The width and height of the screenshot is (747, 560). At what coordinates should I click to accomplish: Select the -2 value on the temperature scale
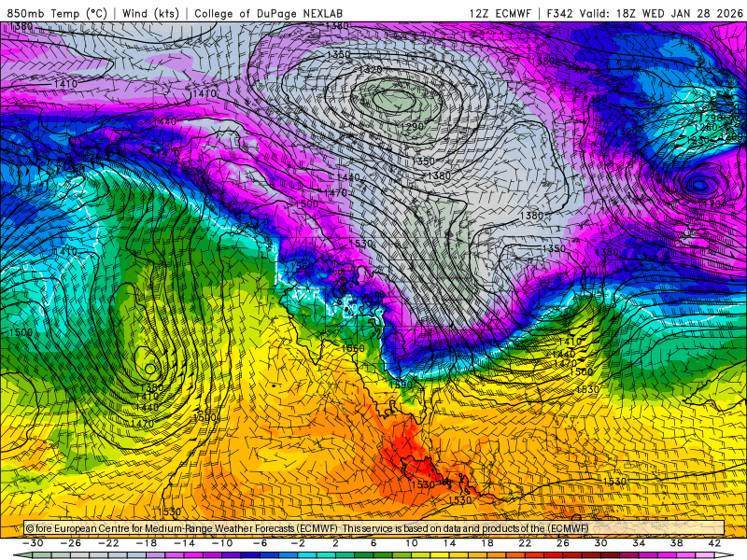(298, 543)
